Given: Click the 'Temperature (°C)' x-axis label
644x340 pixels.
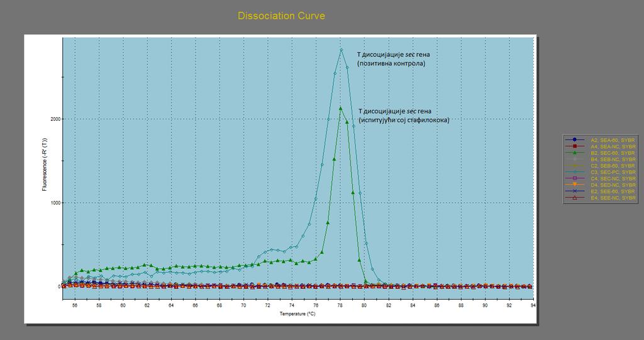Looking at the screenshot, I should pos(297,314).
